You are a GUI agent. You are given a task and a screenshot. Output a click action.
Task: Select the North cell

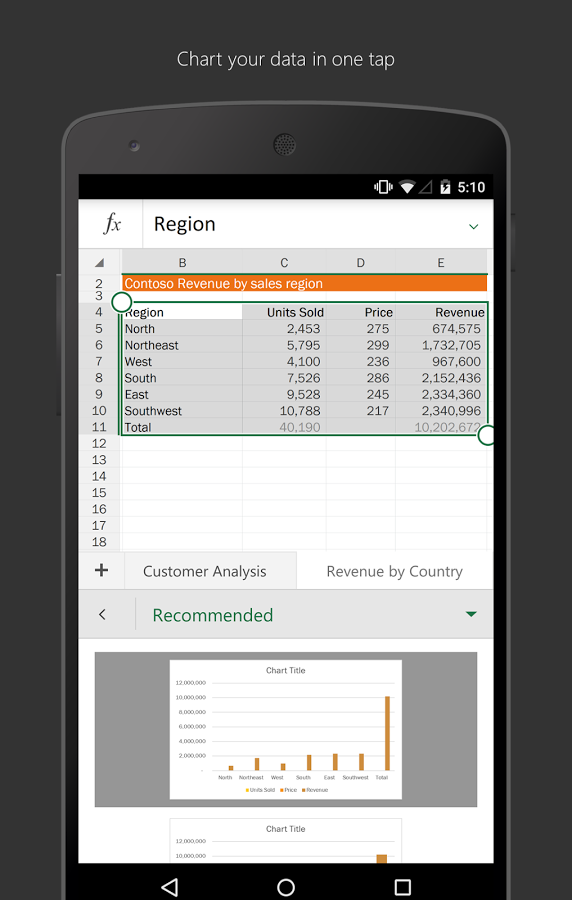[182, 329]
